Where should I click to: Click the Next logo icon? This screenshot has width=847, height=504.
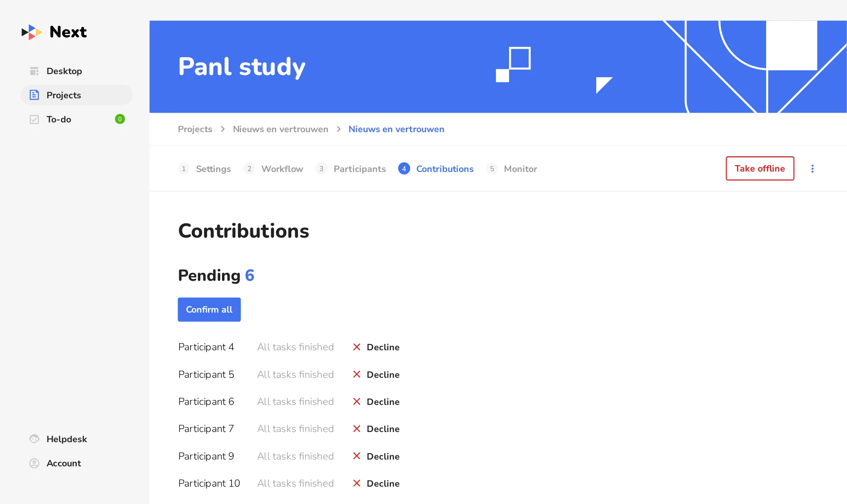coord(32,32)
